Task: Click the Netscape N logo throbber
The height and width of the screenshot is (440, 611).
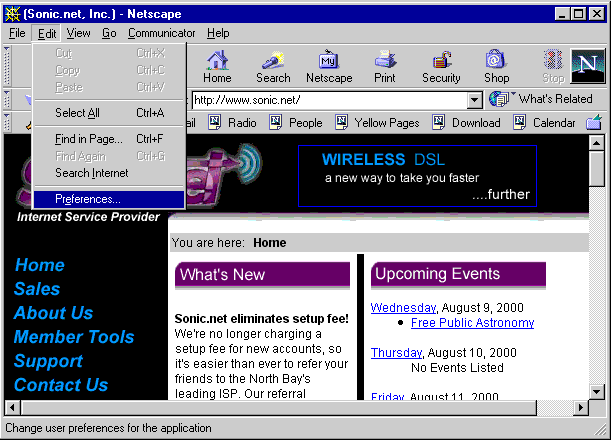Action: (x=588, y=66)
